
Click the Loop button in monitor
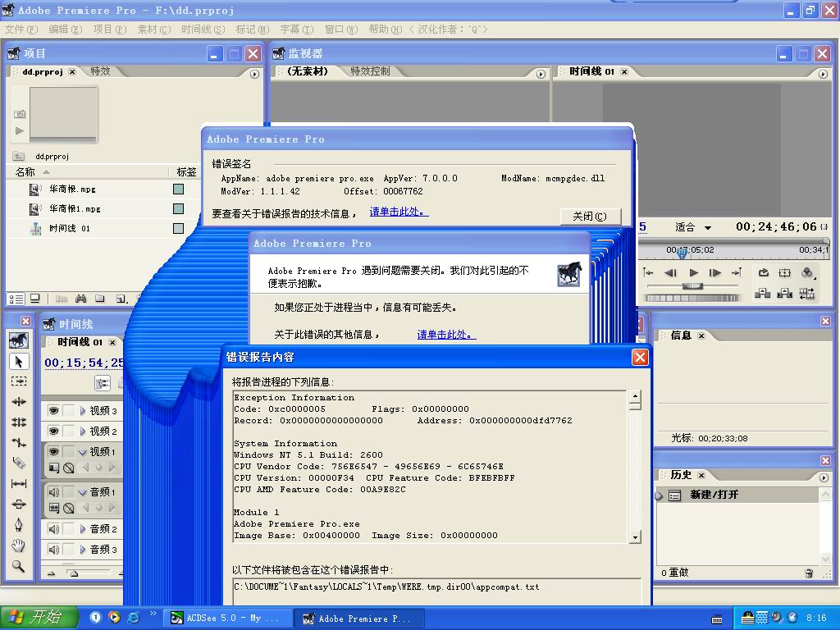pos(764,272)
